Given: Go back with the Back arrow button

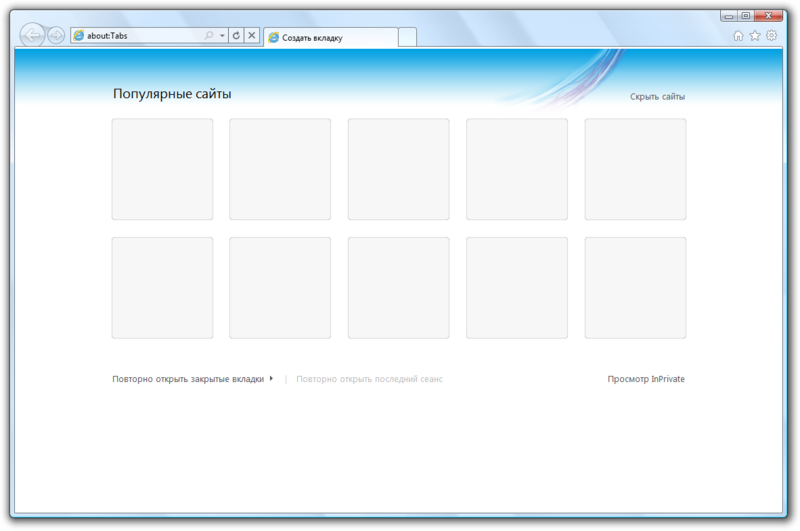Looking at the screenshot, I should (32, 35).
